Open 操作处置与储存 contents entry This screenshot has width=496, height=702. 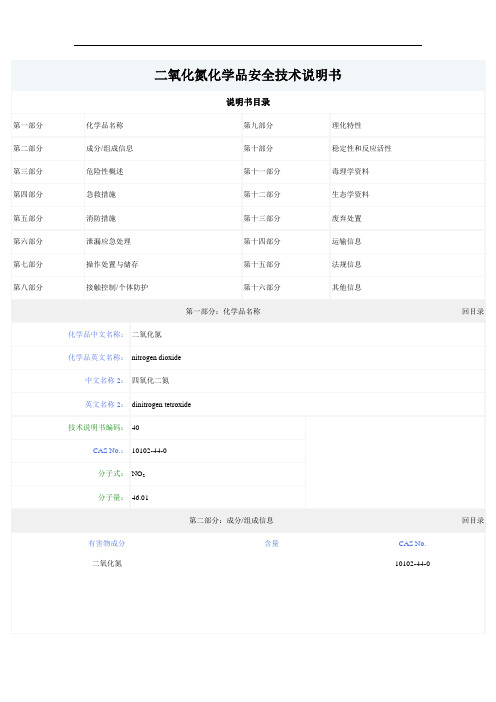[x=112, y=264]
